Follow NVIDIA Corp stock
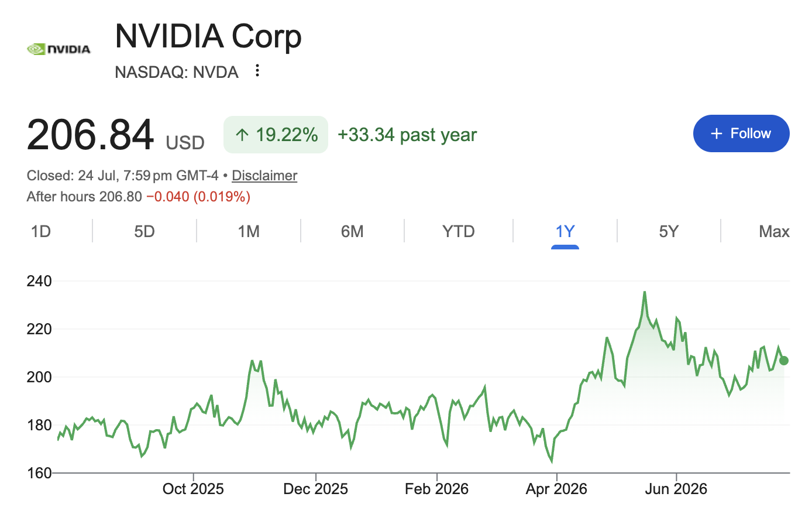Image resolution: width=812 pixels, height=514 pixels. coord(741,133)
